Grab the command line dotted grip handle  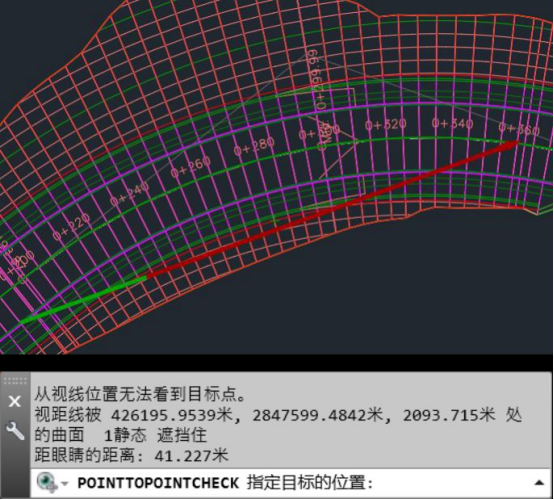click(14, 381)
